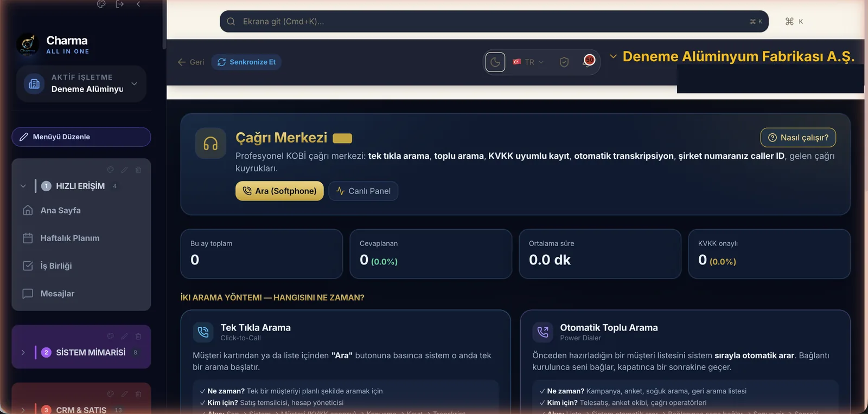Open notifications bell with 50 badge
The image size is (868, 414).
point(588,61)
